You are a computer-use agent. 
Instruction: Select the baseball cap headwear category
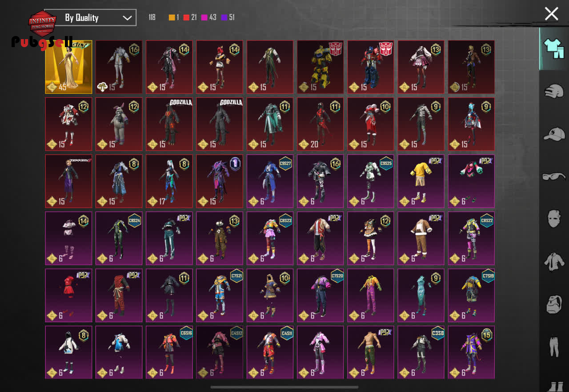pyautogui.click(x=554, y=134)
